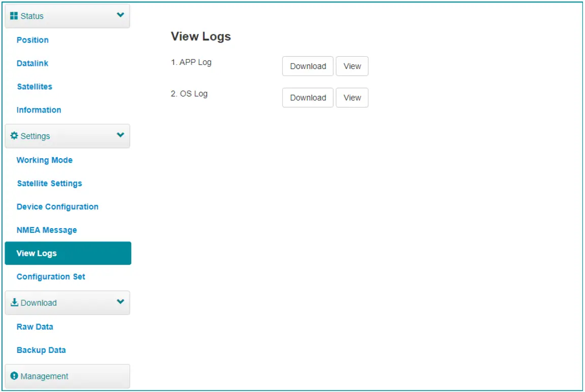This screenshot has width=585, height=392.
Task: Collapse the Settings section chevron
Action: tap(120, 135)
